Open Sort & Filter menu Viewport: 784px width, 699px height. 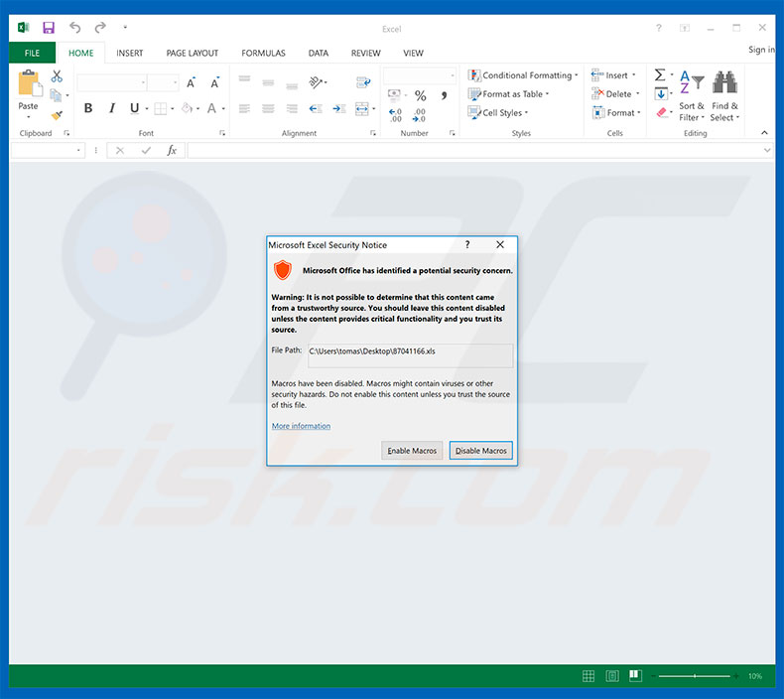(692, 95)
